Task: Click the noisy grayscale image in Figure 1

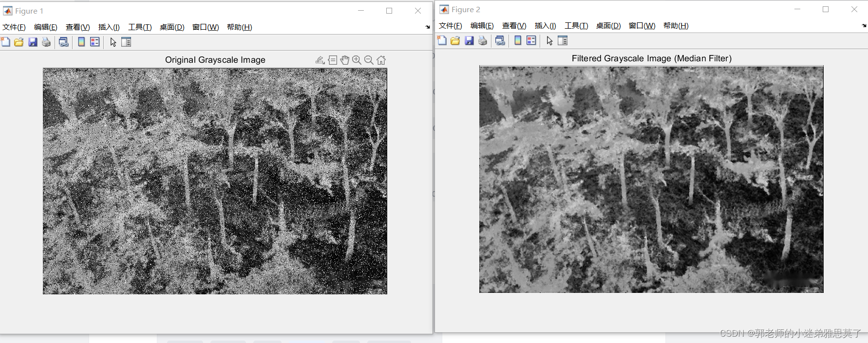Action: click(215, 181)
